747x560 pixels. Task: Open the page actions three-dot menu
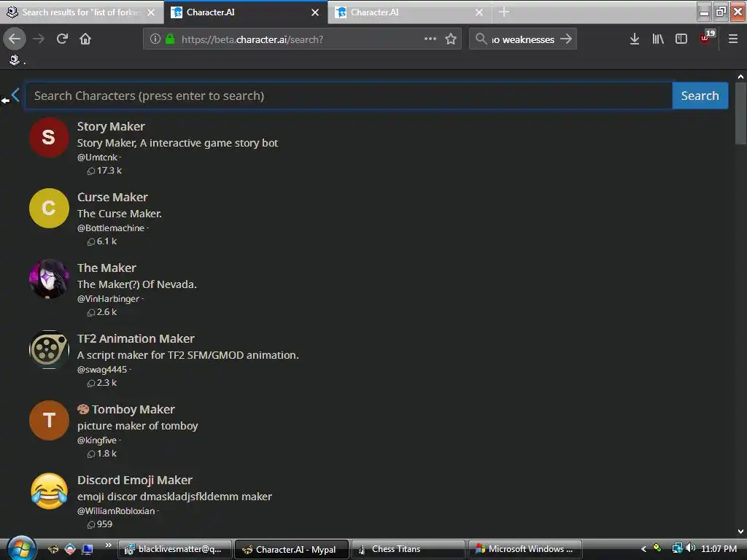pos(430,39)
